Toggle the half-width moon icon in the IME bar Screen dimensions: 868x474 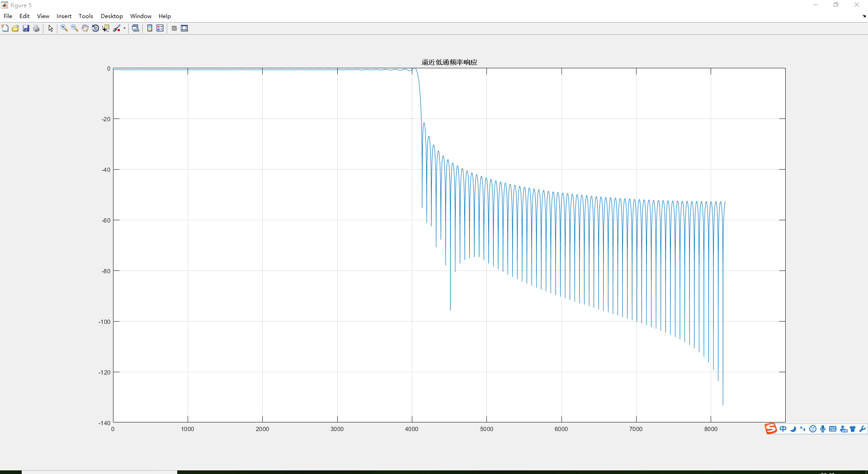coord(793,429)
